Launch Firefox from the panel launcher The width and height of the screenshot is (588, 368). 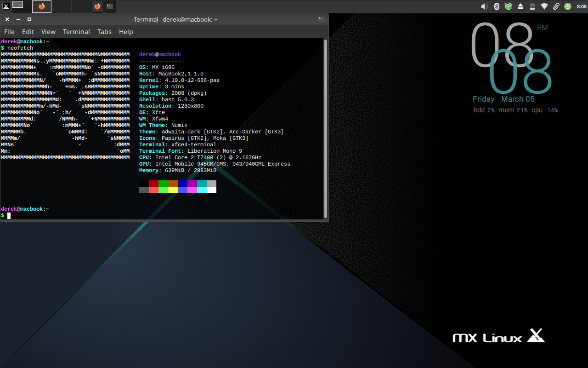point(97,6)
